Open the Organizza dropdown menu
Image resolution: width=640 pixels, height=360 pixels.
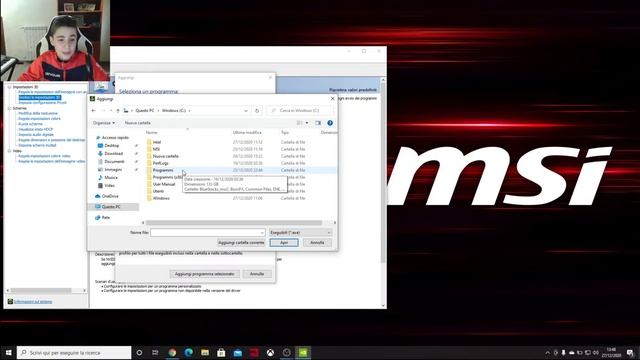point(104,123)
